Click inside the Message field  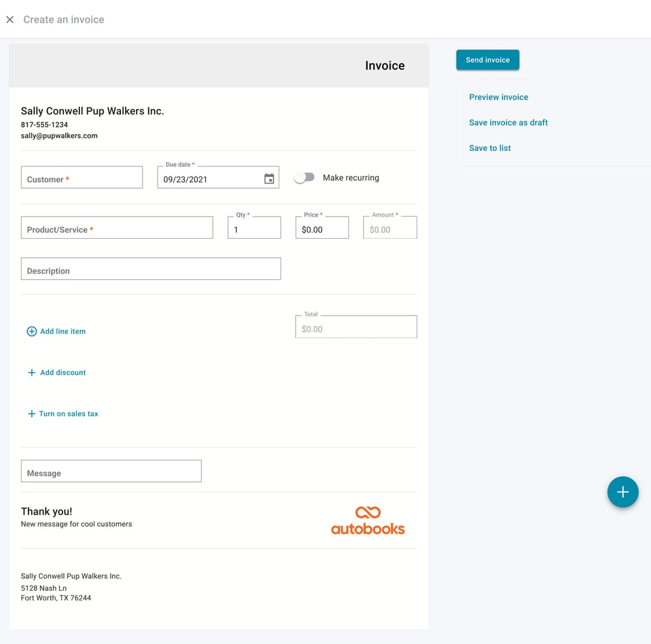111,470
